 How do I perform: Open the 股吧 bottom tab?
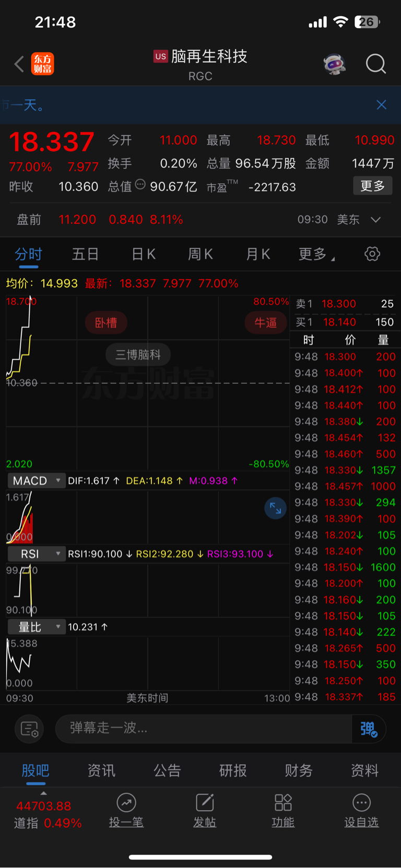point(36,770)
